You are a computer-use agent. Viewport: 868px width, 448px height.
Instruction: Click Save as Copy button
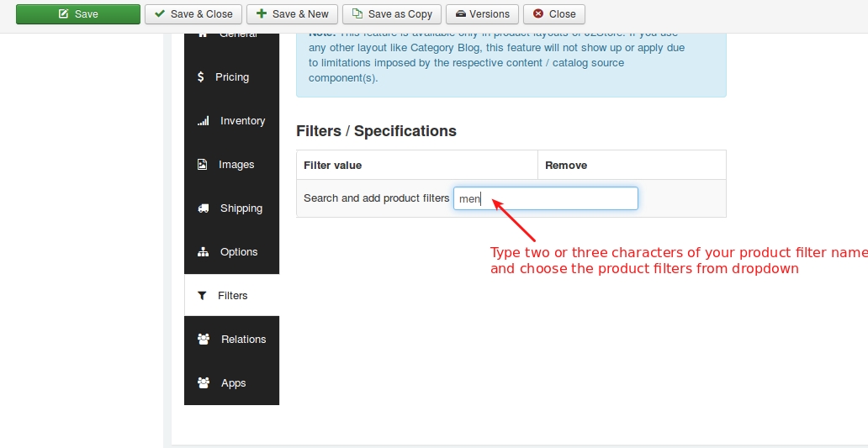click(392, 14)
